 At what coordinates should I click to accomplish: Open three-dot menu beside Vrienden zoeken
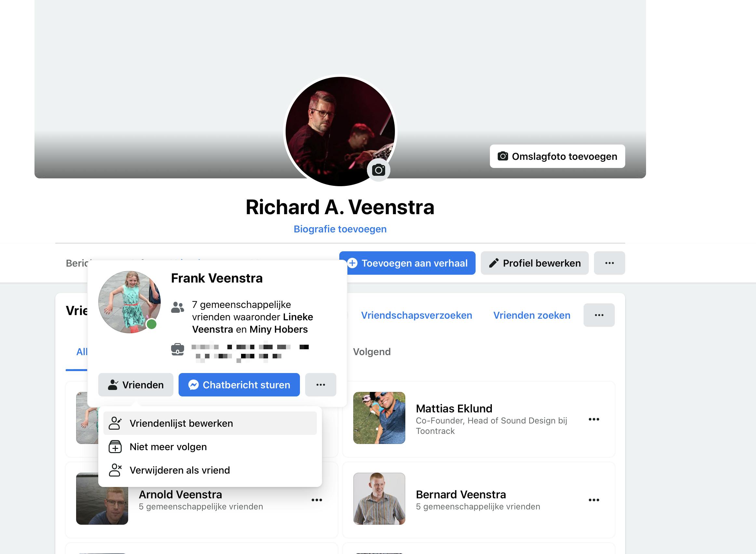[599, 315]
